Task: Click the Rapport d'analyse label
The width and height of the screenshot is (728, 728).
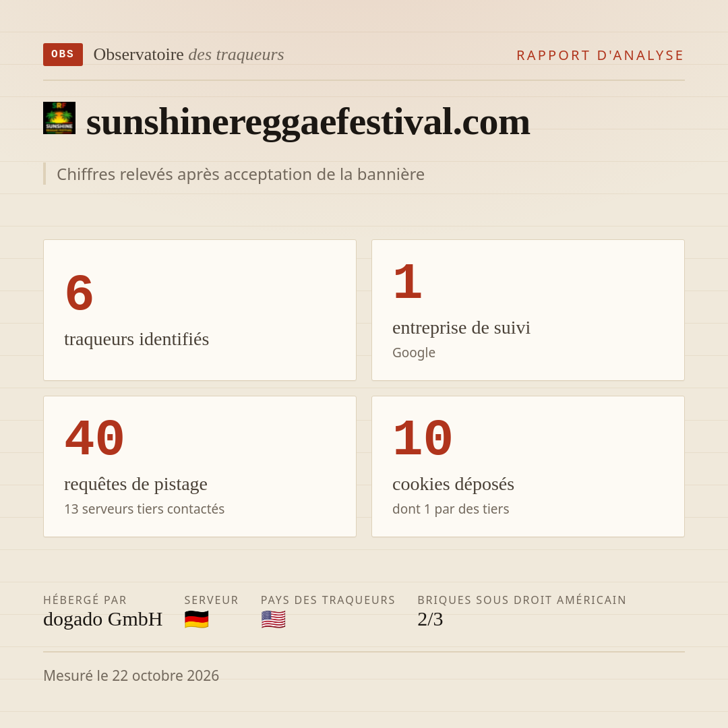Action: point(601,55)
